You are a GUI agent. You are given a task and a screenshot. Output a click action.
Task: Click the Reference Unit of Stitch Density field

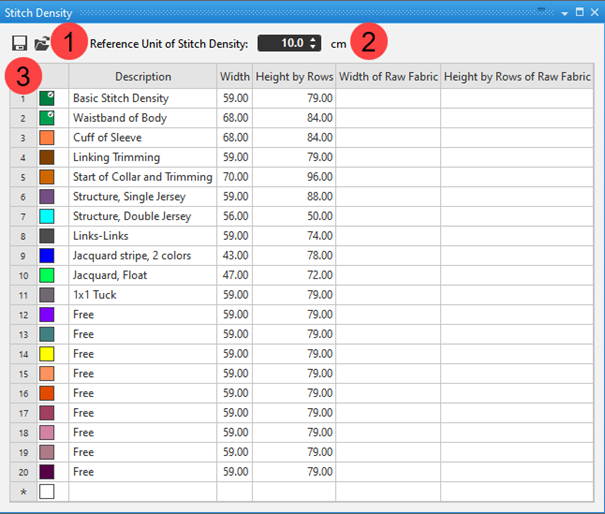[x=284, y=44]
